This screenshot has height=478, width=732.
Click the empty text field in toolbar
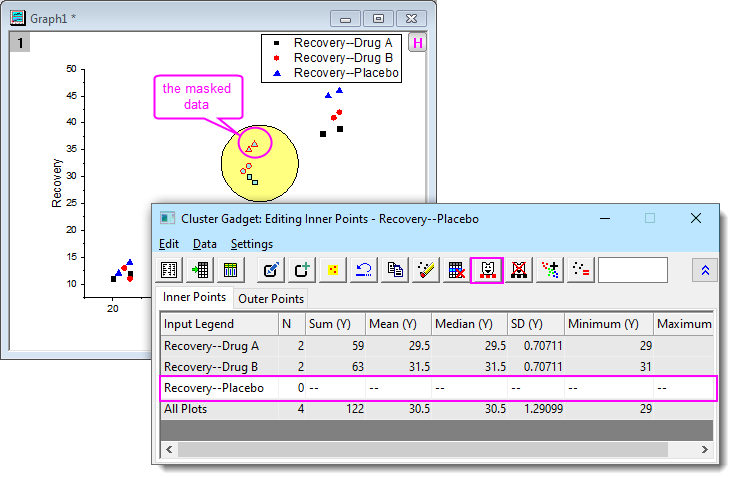pos(632,270)
